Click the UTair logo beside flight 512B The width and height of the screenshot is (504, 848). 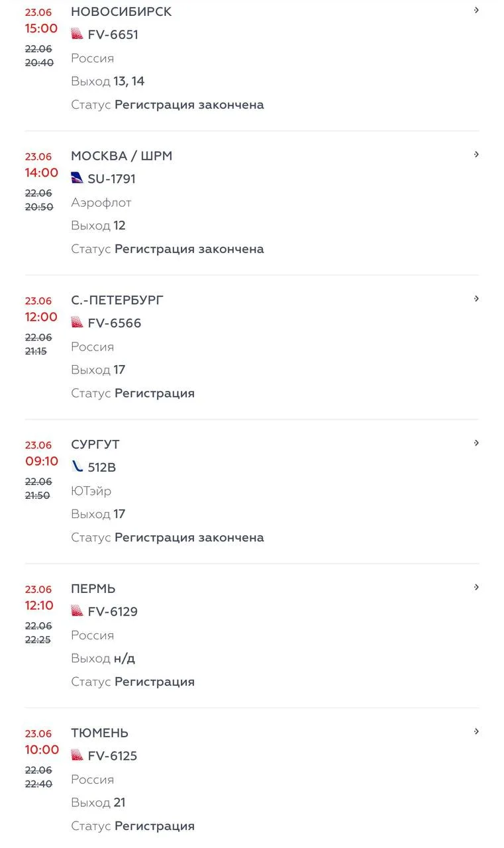coord(77,466)
